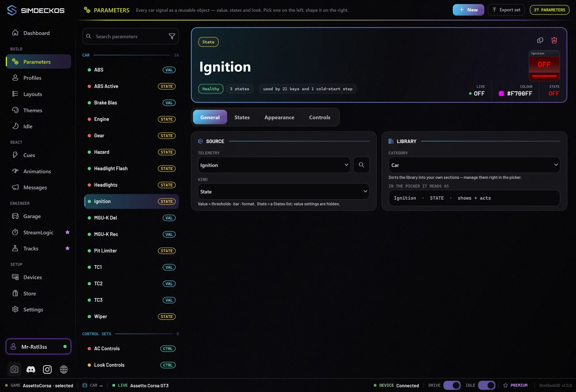Toggle the IDLE switch in status bar
The image size is (576, 392).
point(487,385)
